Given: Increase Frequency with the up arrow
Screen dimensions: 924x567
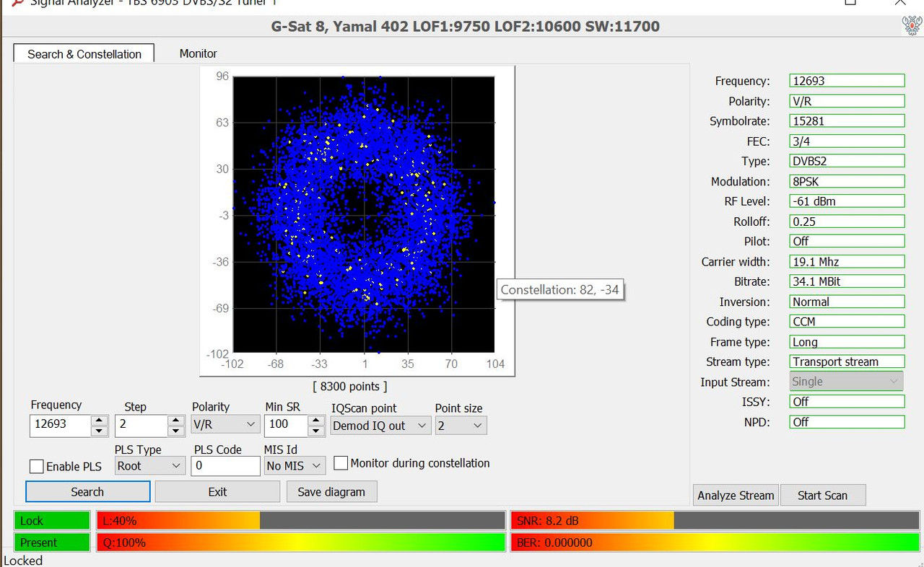Looking at the screenshot, I should click(100, 420).
